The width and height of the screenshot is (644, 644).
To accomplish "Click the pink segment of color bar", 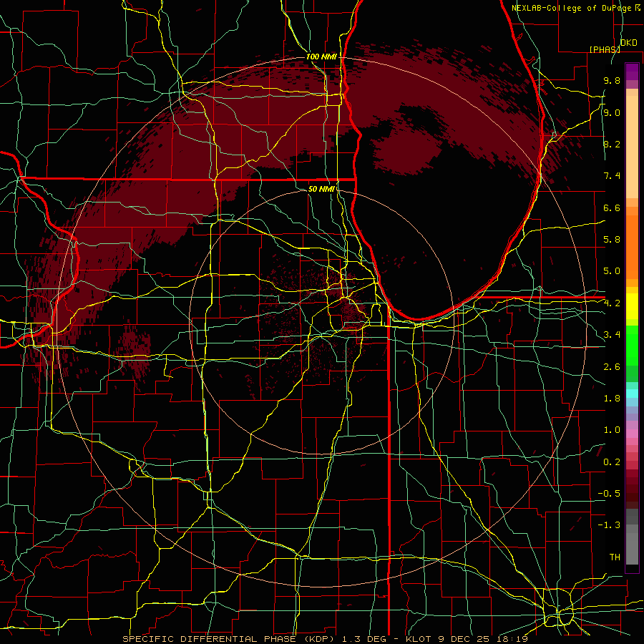I will tap(632, 434).
